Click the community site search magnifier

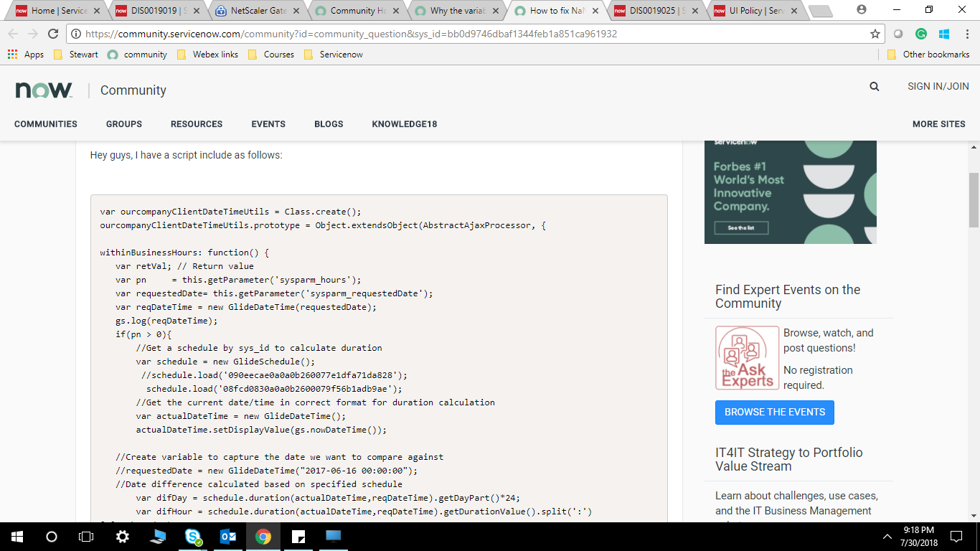pyautogui.click(x=875, y=86)
